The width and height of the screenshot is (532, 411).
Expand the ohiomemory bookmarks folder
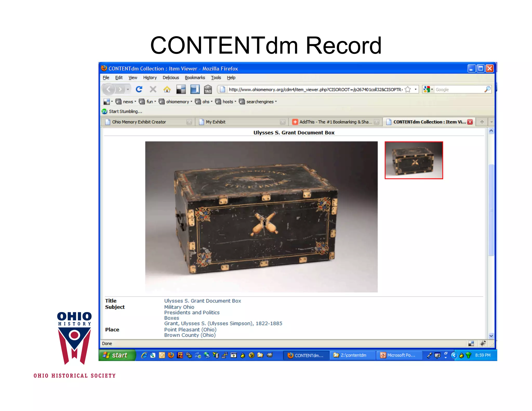click(x=175, y=102)
